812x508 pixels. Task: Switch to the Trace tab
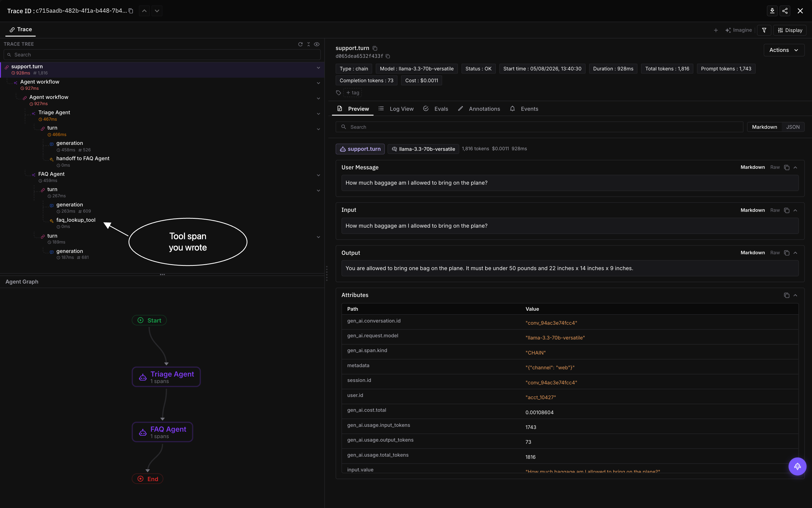click(x=20, y=30)
